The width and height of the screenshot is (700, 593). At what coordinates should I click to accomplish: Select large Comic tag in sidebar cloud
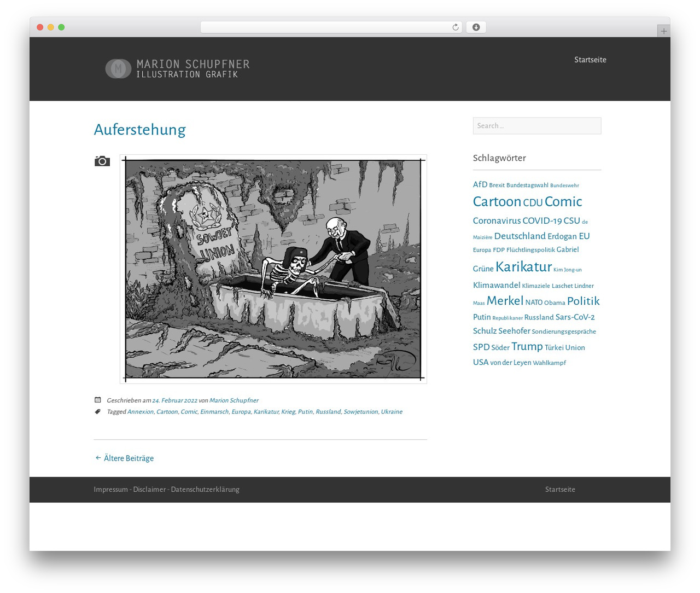click(x=563, y=201)
